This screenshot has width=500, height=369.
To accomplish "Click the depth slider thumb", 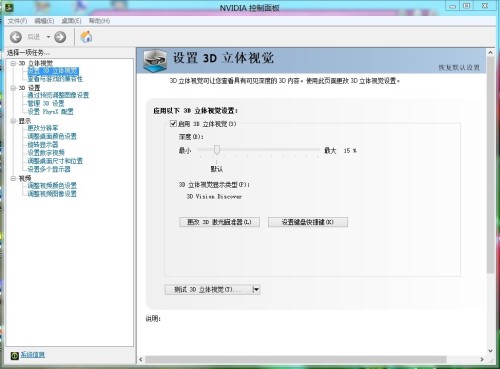I will 217,150.
